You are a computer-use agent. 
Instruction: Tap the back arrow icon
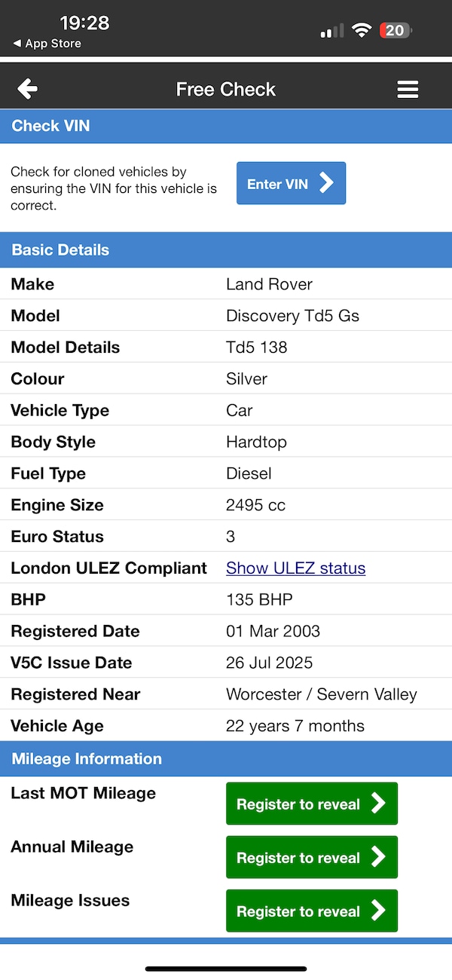[28, 89]
